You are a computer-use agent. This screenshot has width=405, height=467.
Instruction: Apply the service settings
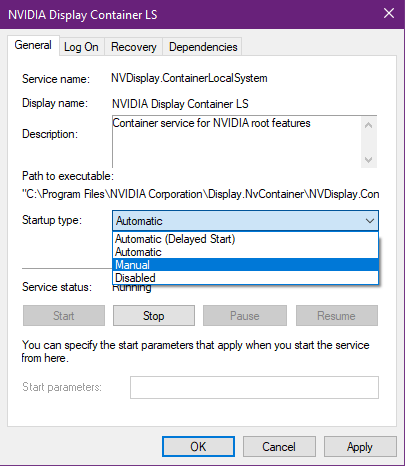tap(360, 447)
